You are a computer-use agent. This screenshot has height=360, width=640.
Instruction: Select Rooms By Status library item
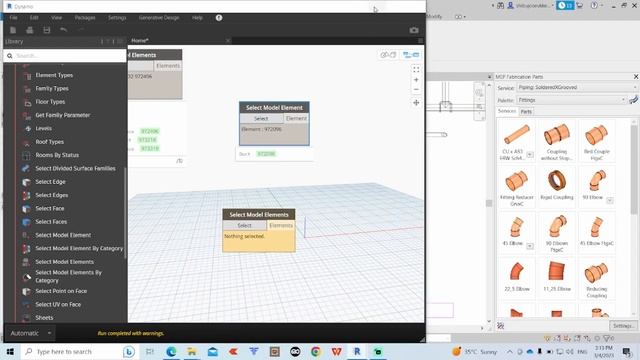[57, 155]
